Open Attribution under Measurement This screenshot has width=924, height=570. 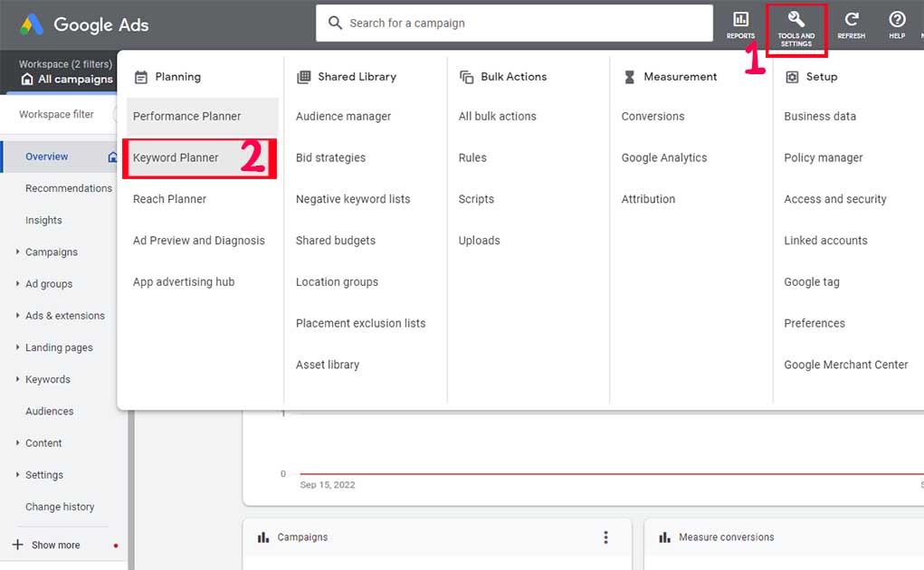click(648, 199)
